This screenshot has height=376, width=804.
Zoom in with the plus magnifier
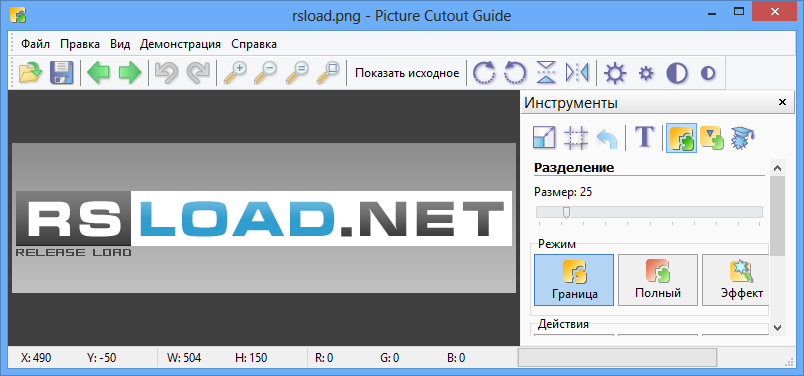235,73
